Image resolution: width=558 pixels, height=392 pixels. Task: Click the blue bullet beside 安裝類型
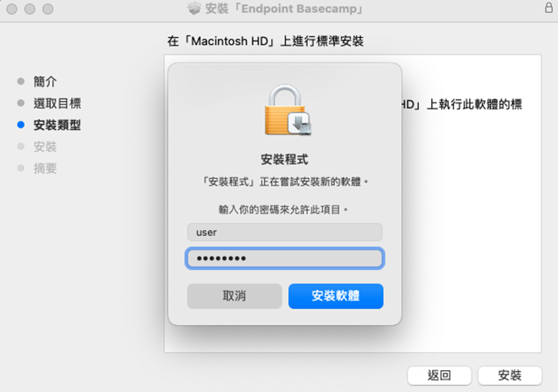coord(21,125)
